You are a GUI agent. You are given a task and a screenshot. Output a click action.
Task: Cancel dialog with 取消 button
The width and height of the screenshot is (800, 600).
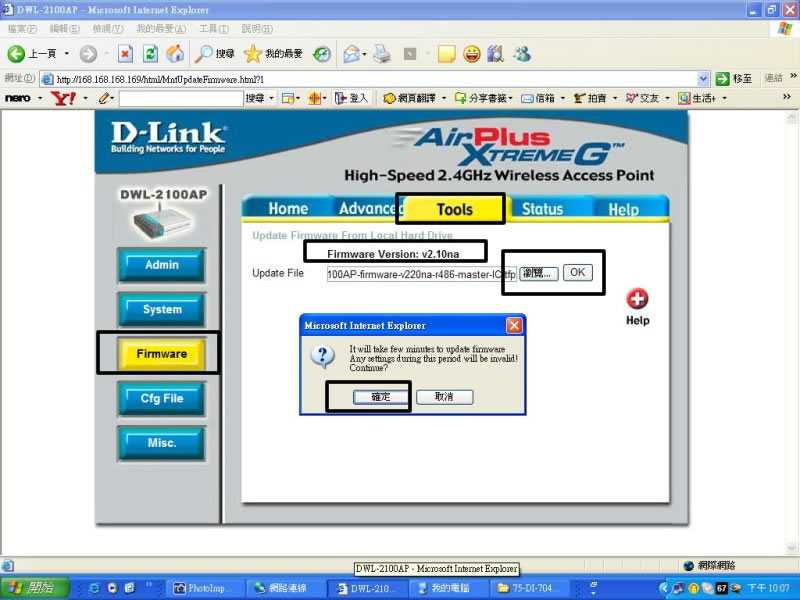[x=444, y=397]
